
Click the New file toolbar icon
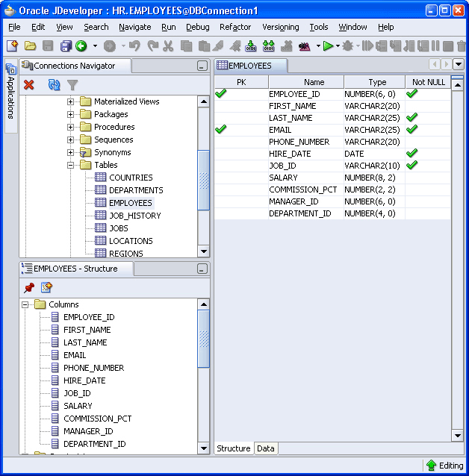click(x=12, y=46)
